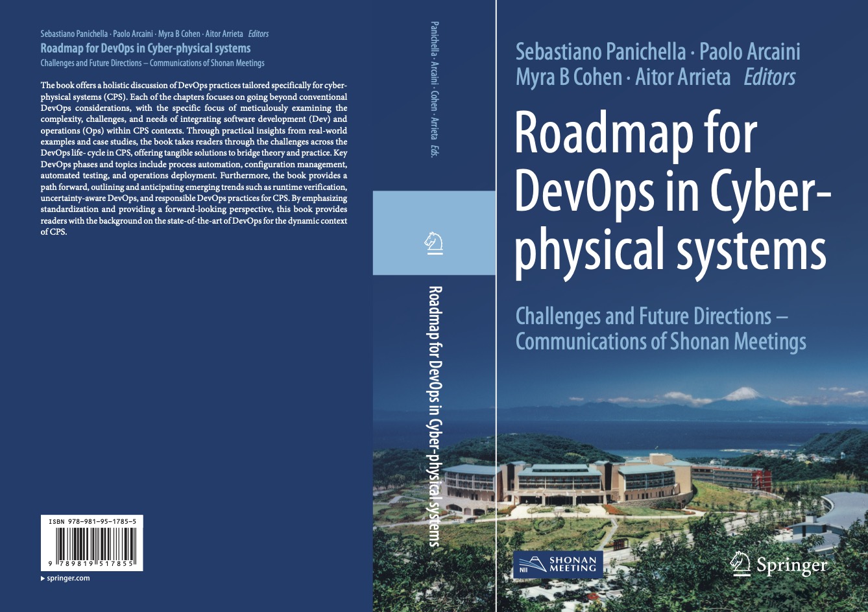This screenshot has height=612, width=868.
Task: Click the back cover description paragraph
Action: [194, 158]
